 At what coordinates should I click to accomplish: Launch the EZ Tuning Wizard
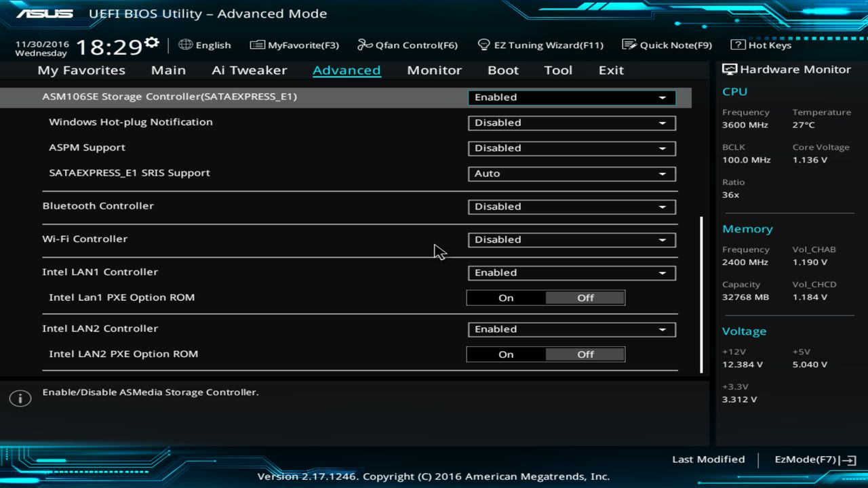(540, 45)
